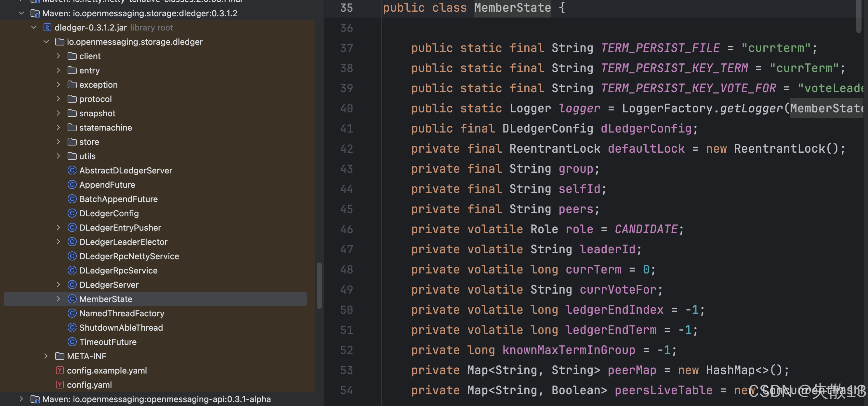Click the META-INF folder icon
The width and height of the screenshot is (868, 406).
[x=59, y=356]
